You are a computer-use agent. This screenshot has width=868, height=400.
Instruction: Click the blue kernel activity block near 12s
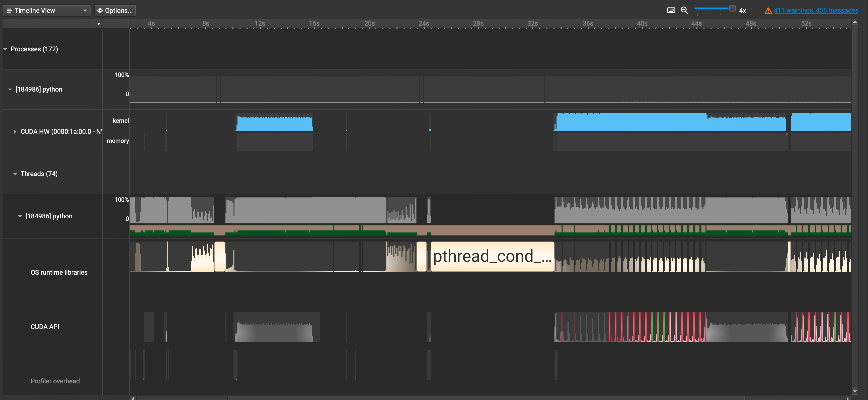click(275, 124)
